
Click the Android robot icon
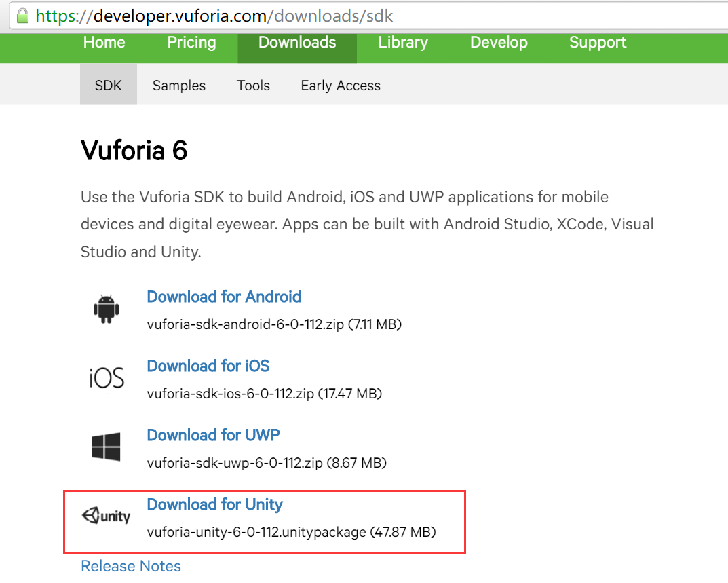[x=107, y=309]
